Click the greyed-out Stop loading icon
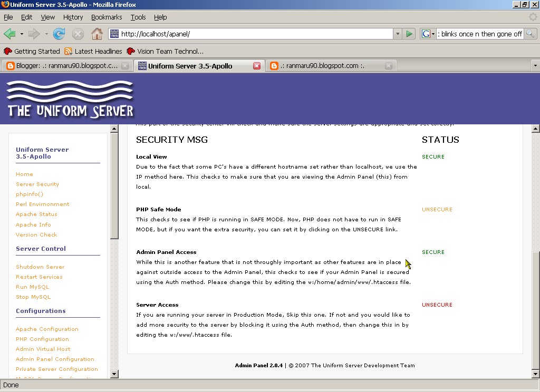 coord(78,34)
